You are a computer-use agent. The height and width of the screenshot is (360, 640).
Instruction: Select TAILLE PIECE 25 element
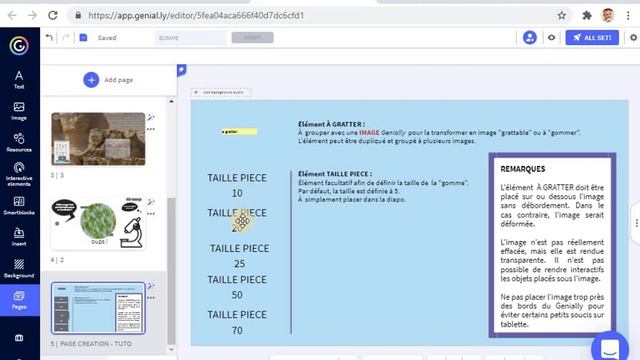pos(240,256)
